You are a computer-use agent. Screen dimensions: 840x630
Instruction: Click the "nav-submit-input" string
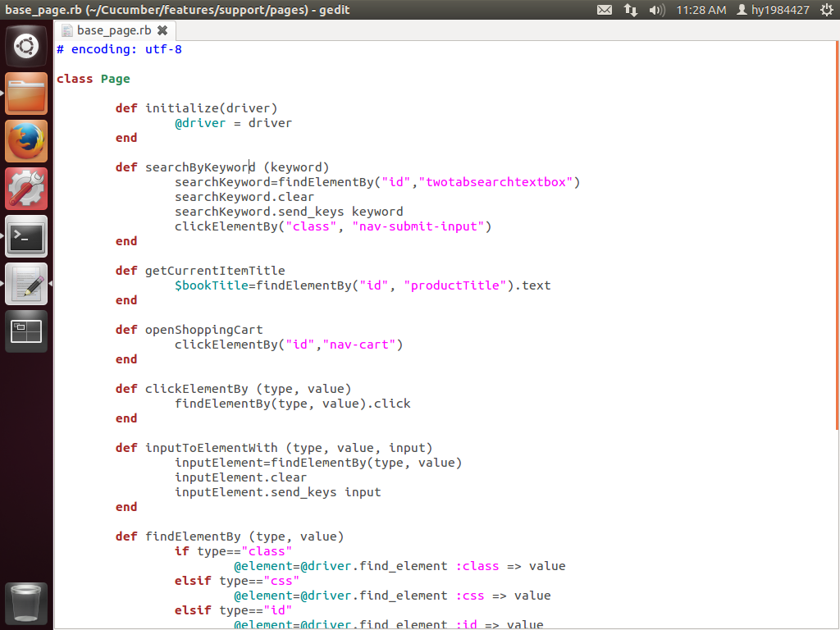tap(418, 226)
